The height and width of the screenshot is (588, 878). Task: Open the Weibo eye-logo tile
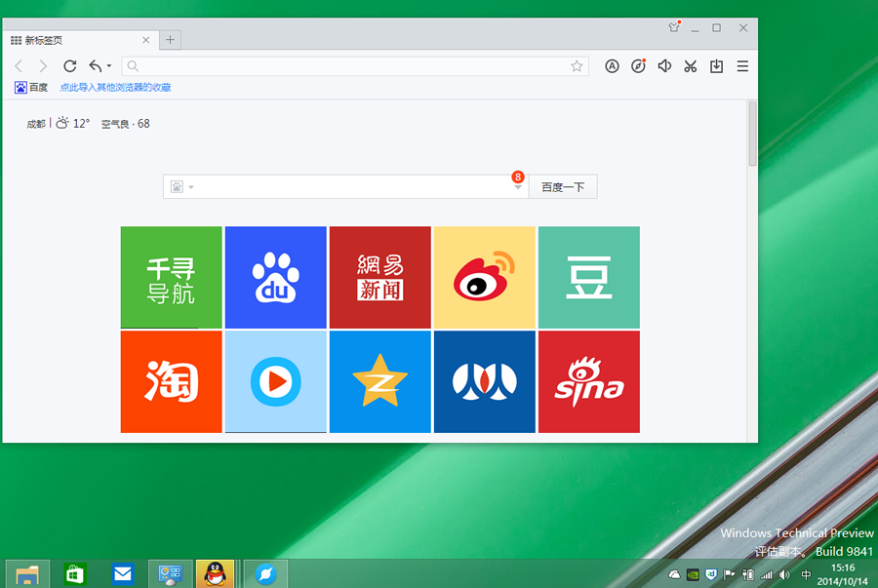485,277
